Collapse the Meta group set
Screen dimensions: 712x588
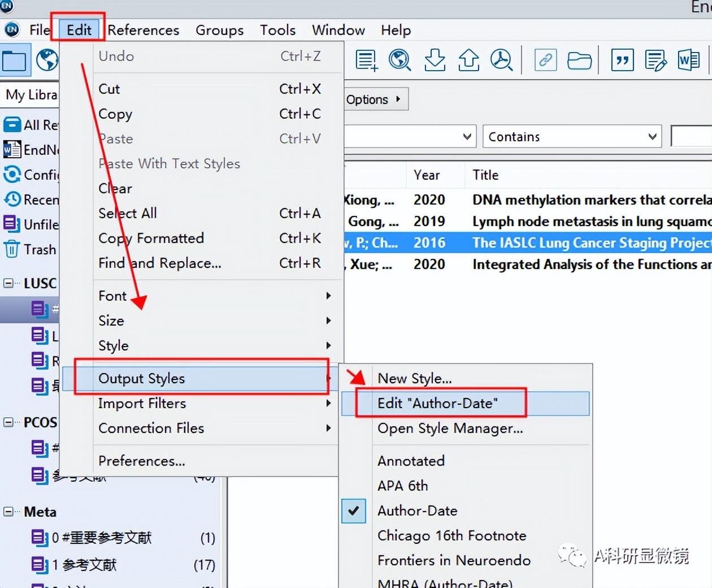[8, 511]
